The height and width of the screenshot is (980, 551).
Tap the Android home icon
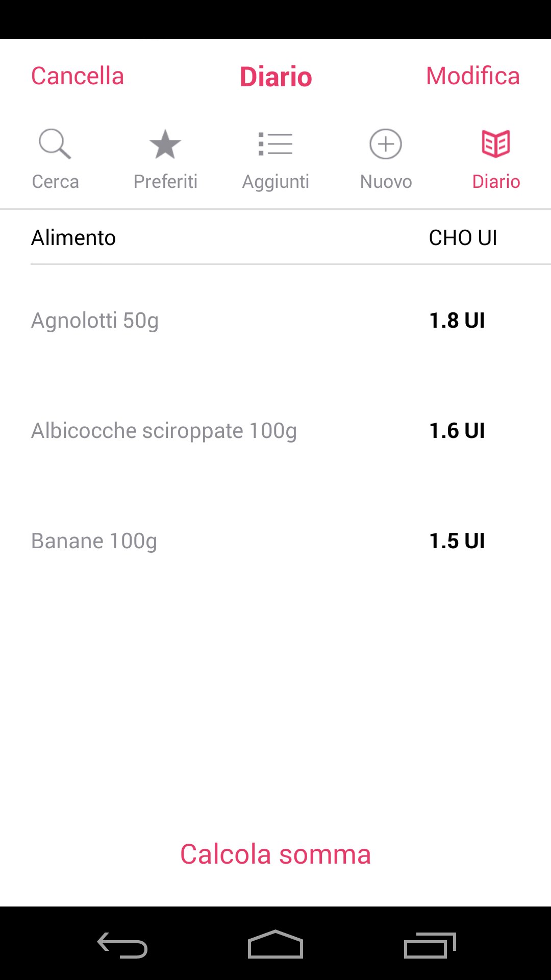tap(275, 944)
